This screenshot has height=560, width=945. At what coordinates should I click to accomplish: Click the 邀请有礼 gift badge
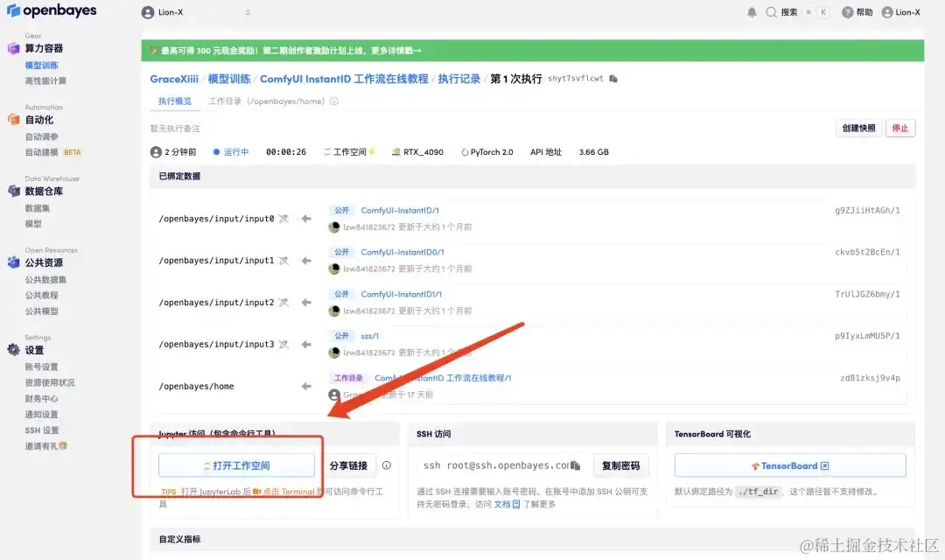tap(63, 446)
